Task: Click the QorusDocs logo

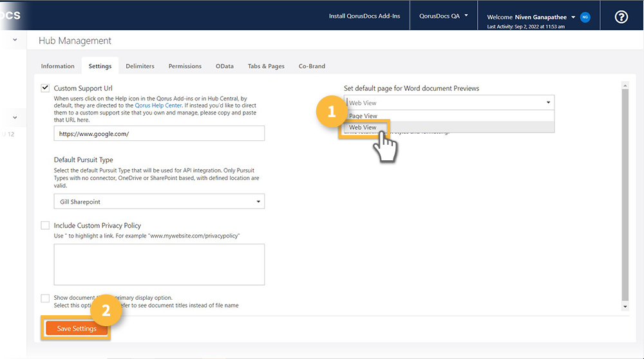Action: tap(10, 15)
